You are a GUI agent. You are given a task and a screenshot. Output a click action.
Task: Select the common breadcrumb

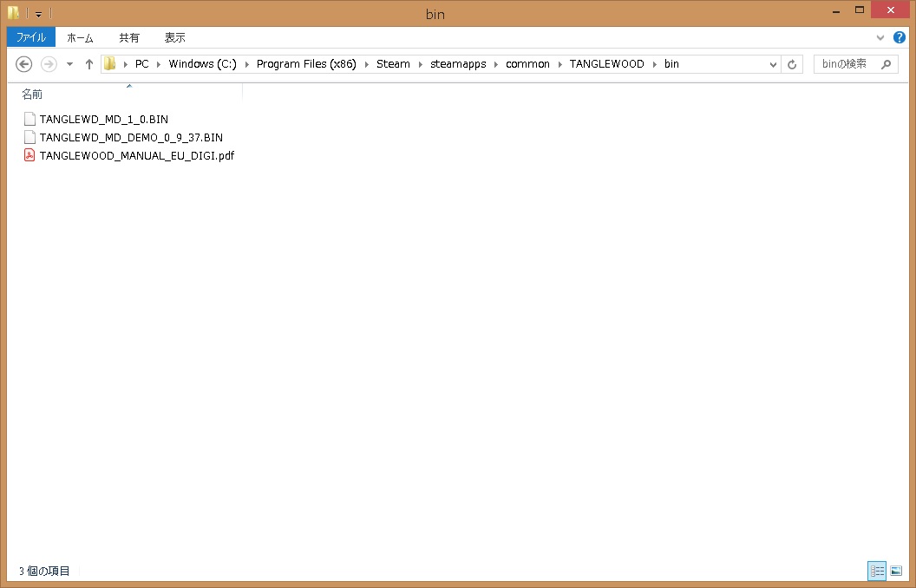click(x=527, y=64)
